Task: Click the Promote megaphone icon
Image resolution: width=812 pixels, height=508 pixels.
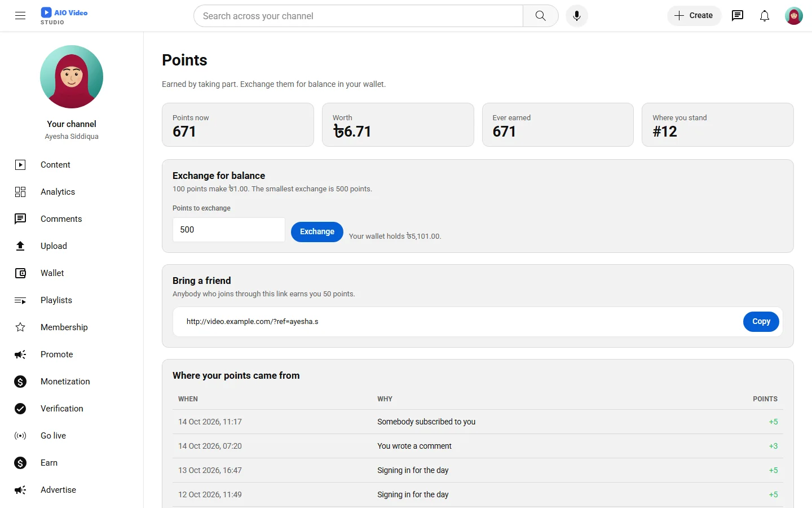Action: coord(20,354)
